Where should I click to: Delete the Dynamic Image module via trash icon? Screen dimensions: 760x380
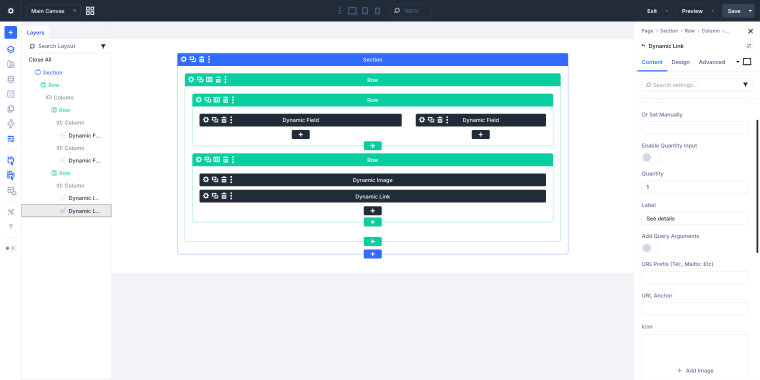tap(224, 180)
